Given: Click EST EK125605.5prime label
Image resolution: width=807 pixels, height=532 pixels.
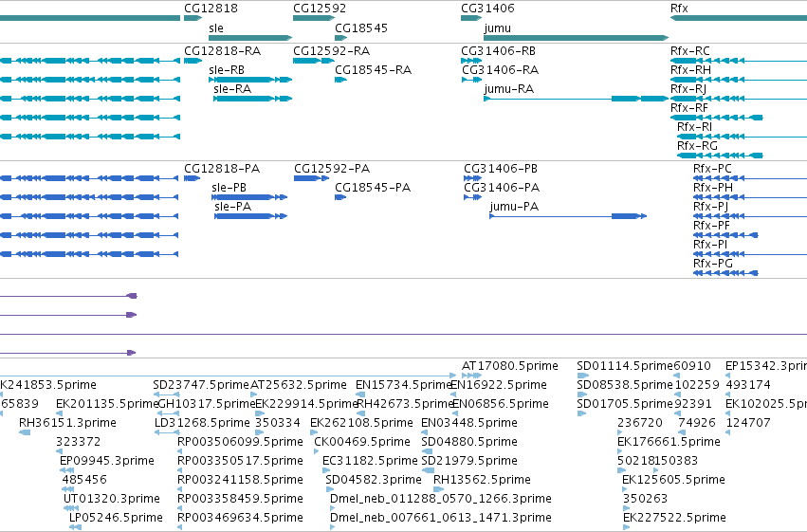Looking at the screenshot, I should point(673,480).
